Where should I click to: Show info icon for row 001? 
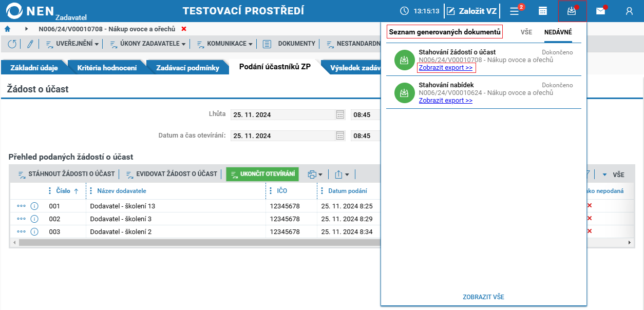click(x=34, y=206)
